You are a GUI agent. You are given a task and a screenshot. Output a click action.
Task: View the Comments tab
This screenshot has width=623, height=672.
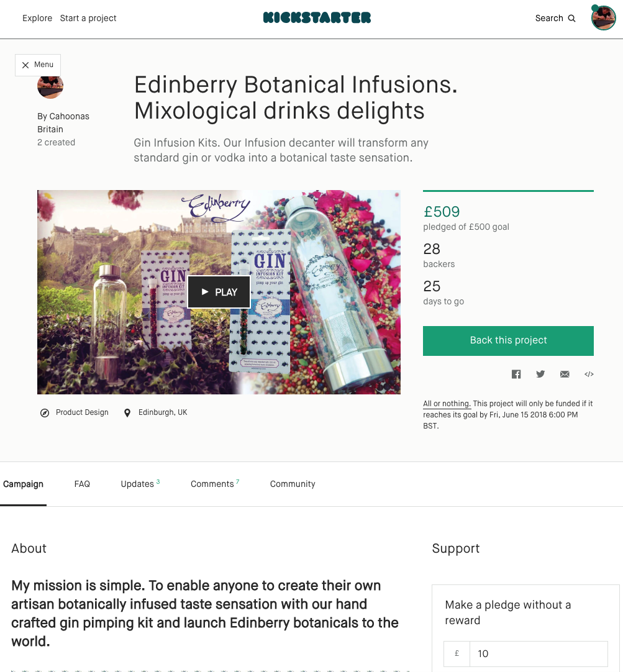tap(212, 484)
